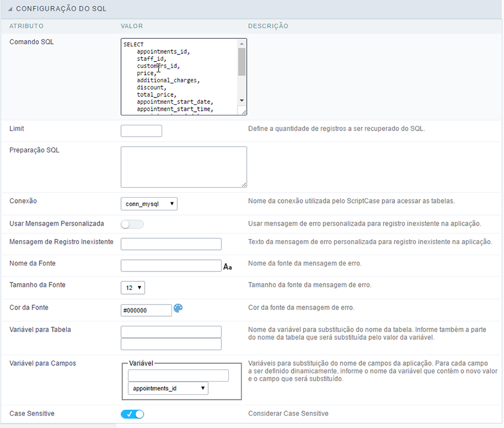Click the DESCRIÇÃO column header
Screen dimensions: 504x428
pyautogui.click(x=268, y=26)
